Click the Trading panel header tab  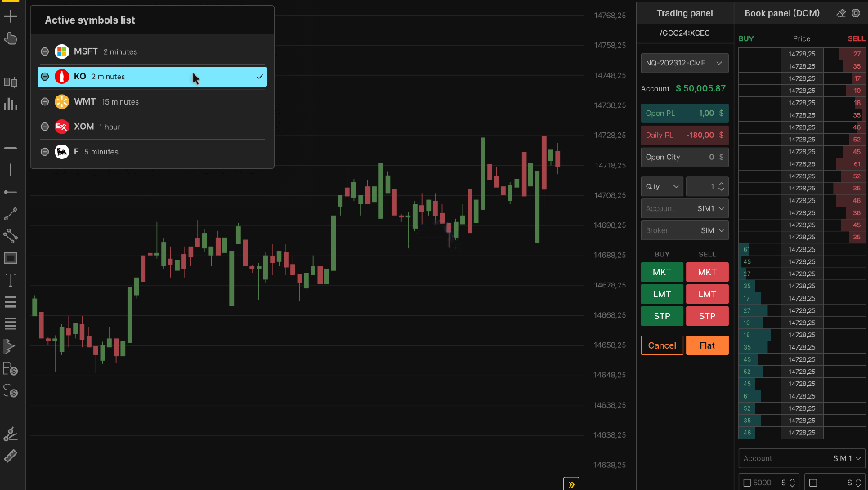pos(685,13)
